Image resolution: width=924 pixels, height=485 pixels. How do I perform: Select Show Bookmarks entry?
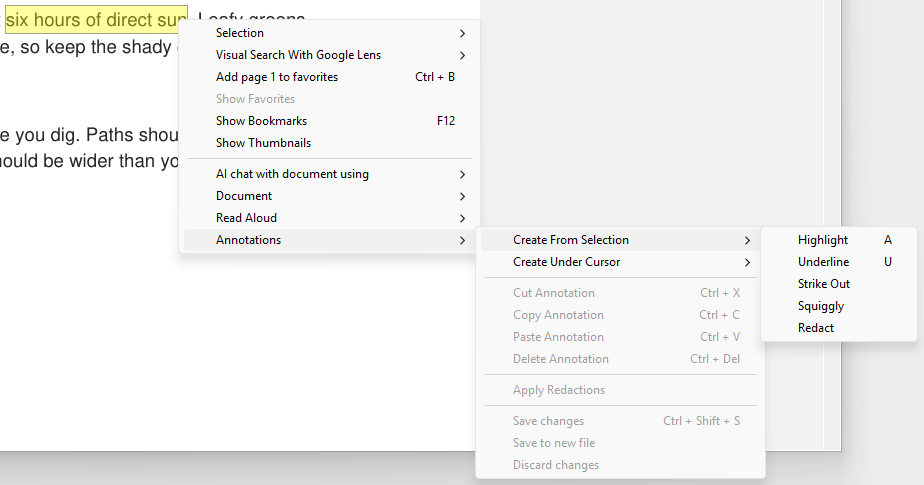click(x=329, y=121)
